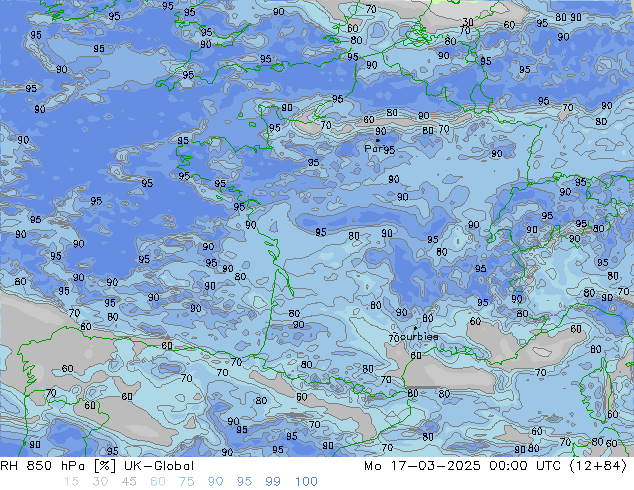Click the '00:00 UTC' time text

tap(525, 466)
